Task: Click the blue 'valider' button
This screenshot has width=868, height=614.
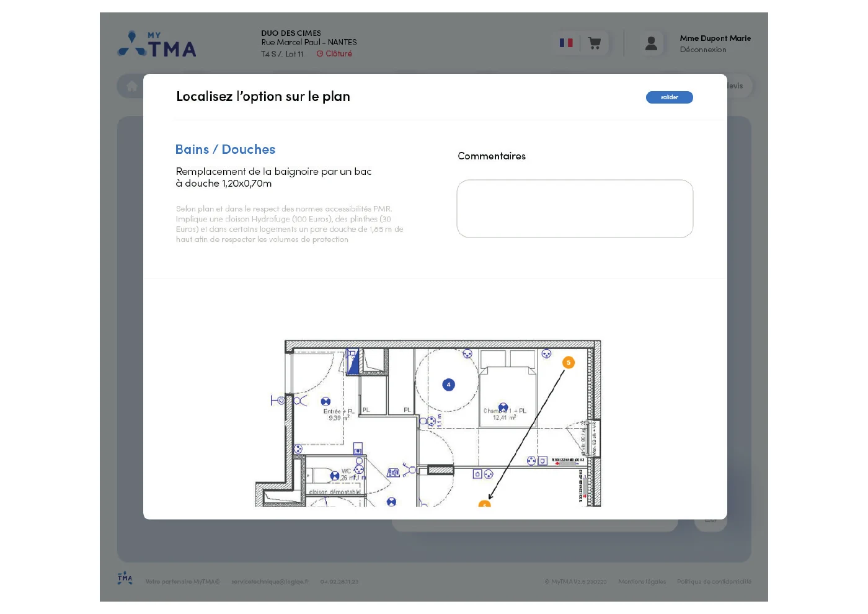Action: pyautogui.click(x=669, y=97)
